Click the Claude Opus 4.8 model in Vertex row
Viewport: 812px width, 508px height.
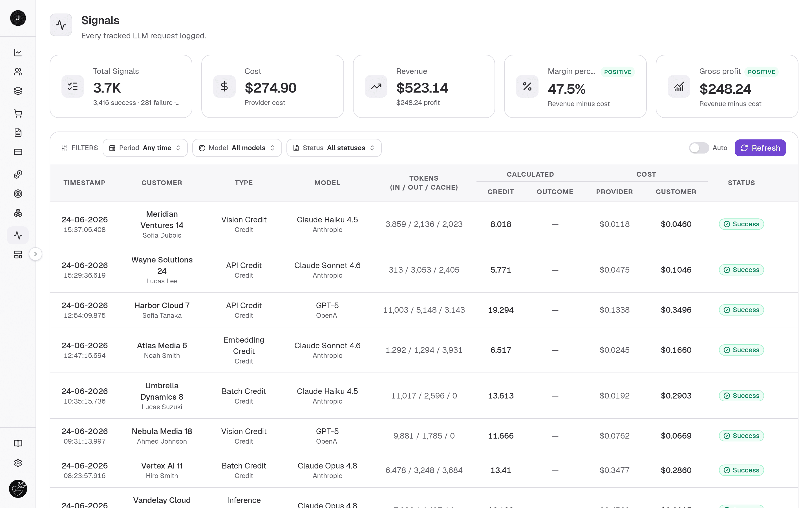[x=327, y=466]
